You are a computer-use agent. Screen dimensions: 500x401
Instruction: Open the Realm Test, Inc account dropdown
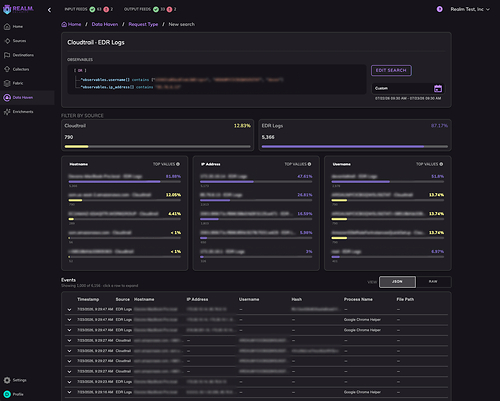[x=470, y=9]
